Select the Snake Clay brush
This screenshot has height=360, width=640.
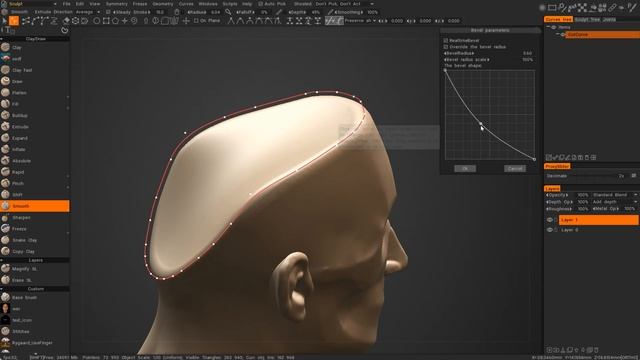pos(35,240)
